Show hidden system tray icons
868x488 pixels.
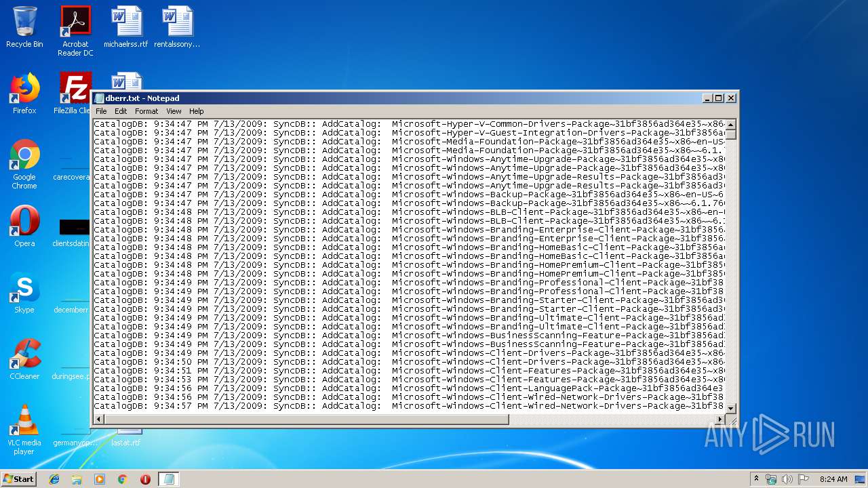click(x=756, y=479)
